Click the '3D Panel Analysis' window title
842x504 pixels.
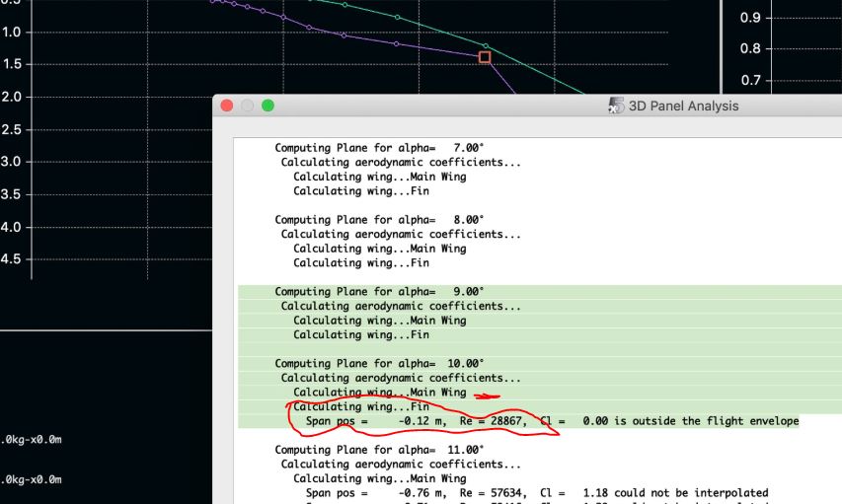pyautogui.click(x=683, y=106)
